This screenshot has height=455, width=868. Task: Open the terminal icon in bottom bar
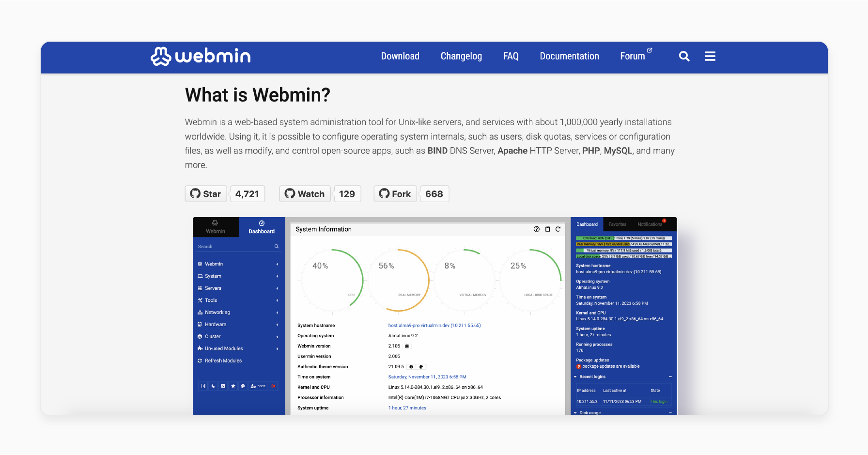(x=223, y=386)
